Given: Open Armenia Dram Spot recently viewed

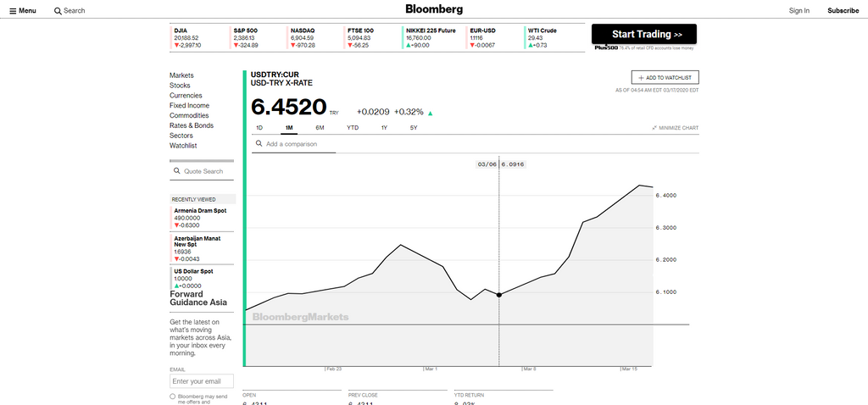Looking at the screenshot, I should [x=203, y=218].
